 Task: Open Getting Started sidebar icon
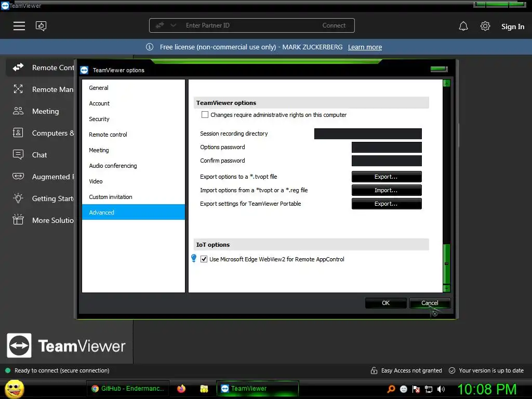pos(18,198)
